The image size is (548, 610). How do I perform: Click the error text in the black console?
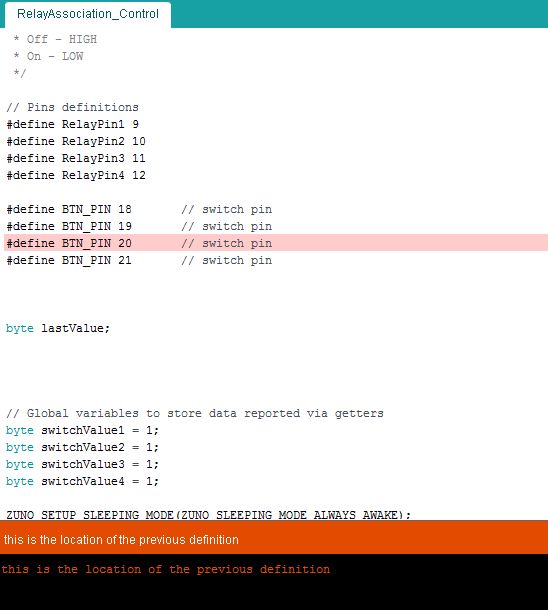click(165, 569)
